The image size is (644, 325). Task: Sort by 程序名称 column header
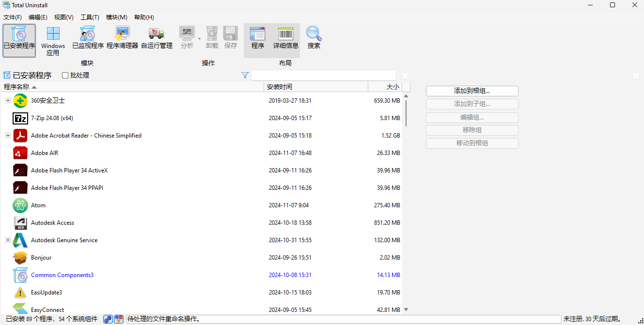pos(132,87)
